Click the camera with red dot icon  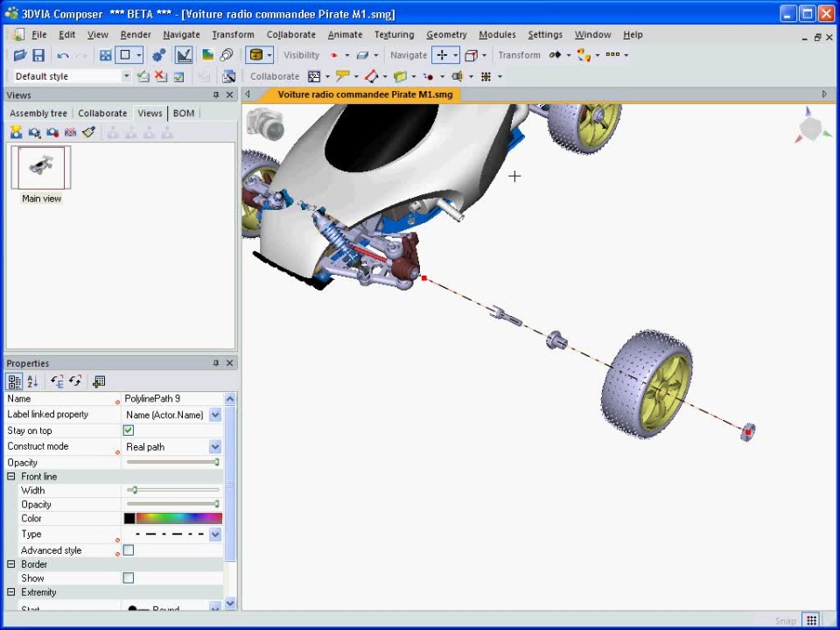tap(52, 132)
